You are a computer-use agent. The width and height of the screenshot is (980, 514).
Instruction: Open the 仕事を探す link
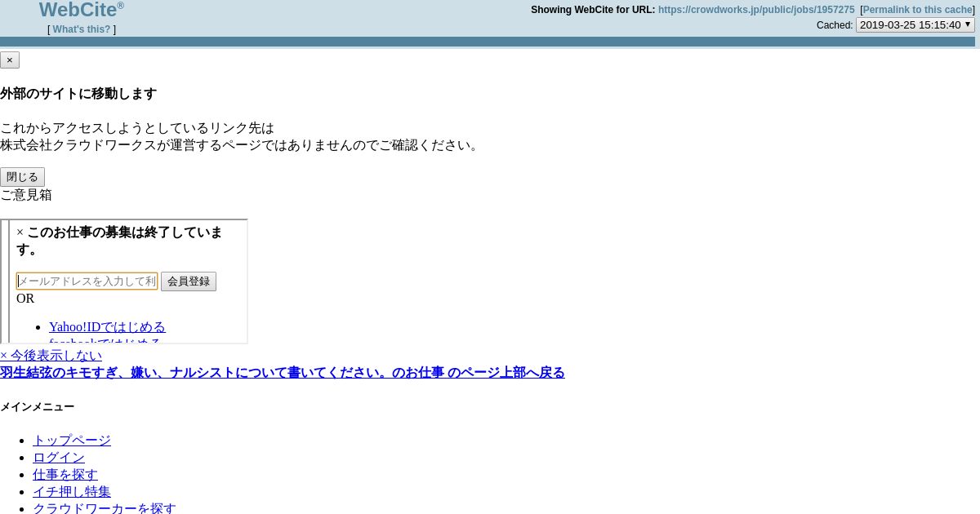(x=65, y=475)
